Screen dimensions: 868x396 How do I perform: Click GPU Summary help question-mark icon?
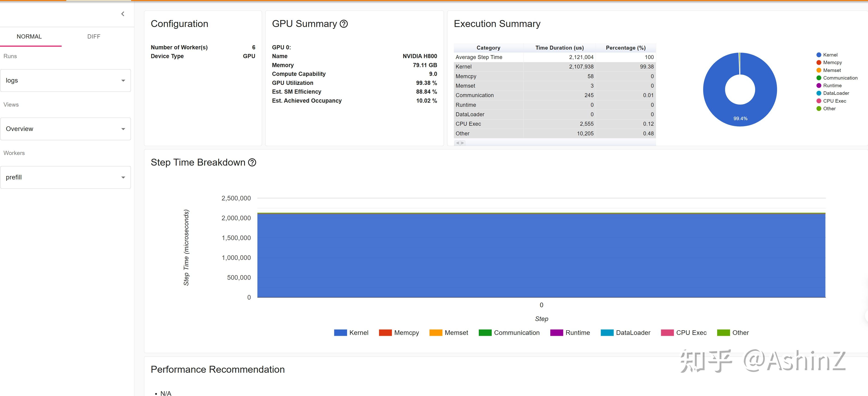(343, 24)
